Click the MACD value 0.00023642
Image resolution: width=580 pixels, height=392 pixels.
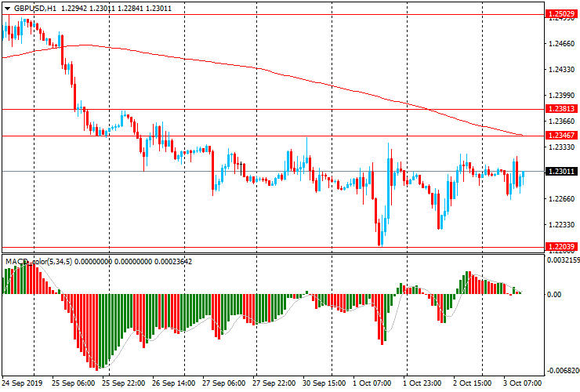[173, 262]
